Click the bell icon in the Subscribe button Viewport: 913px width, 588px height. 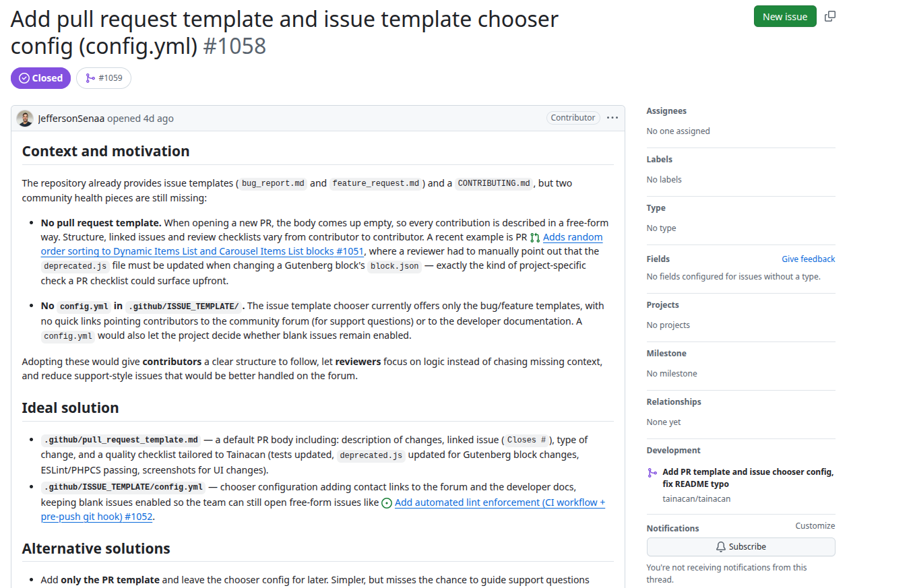click(721, 546)
